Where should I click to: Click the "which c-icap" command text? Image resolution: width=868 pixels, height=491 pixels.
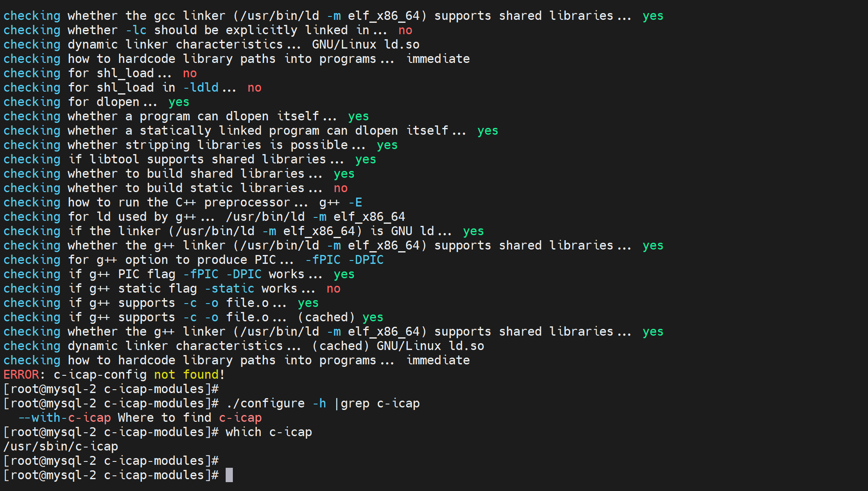coord(269,432)
